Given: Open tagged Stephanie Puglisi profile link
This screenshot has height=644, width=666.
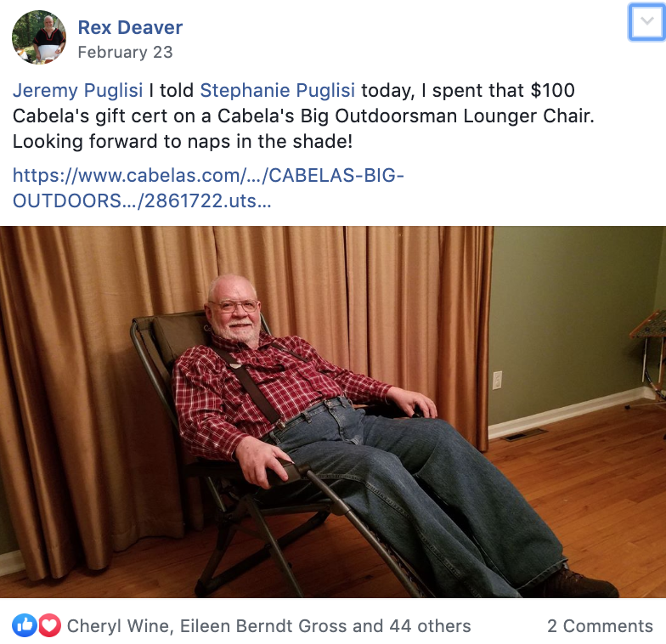Looking at the screenshot, I should point(277,90).
